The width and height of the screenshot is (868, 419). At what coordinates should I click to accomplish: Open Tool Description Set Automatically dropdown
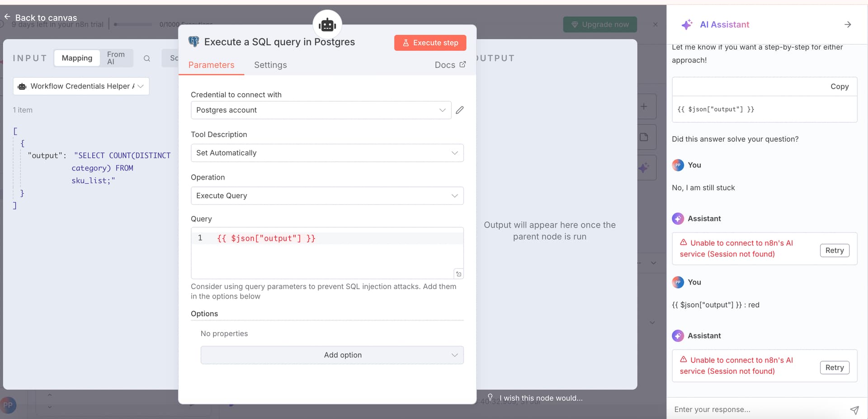coord(327,153)
